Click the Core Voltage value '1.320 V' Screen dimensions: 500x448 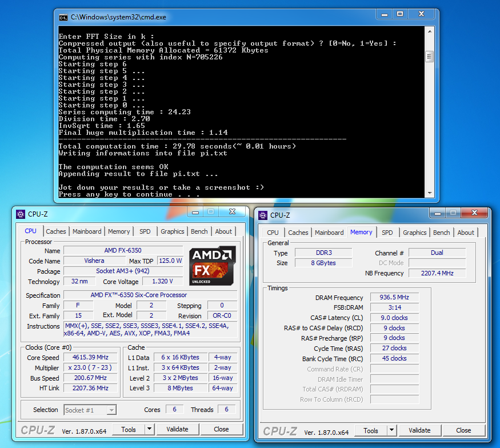tap(163, 282)
